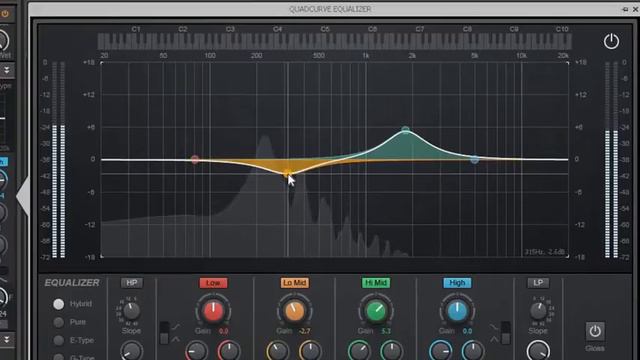Screen dimensions: 640x360
Task: Click the Hi Mid gain value 5.3
Action: coord(386,331)
